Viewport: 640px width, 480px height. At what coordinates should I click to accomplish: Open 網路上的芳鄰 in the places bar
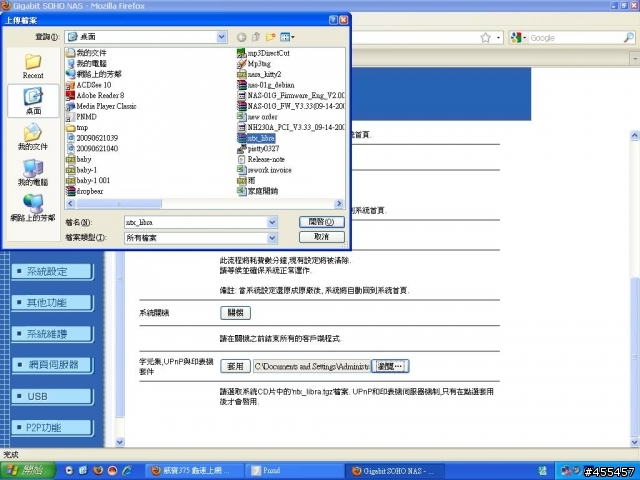tap(33, 208)
